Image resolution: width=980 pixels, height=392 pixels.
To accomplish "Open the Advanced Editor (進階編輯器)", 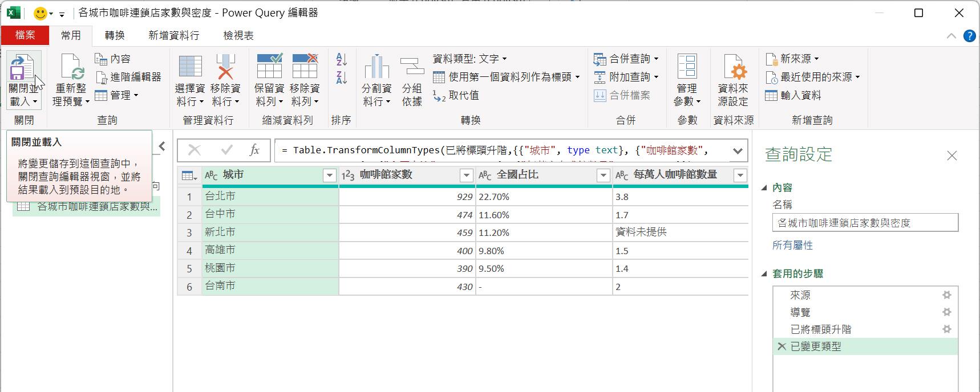I will coord(129,77).
